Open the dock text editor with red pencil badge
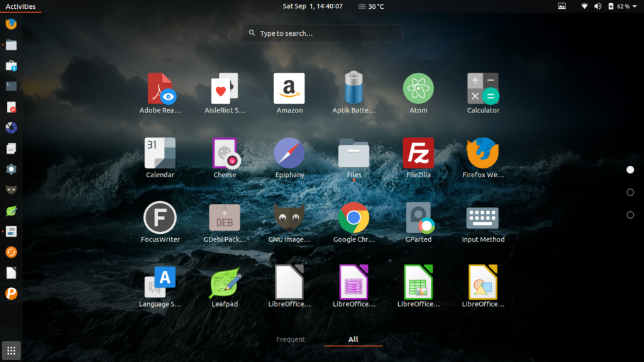The height and width of the screenshot is (362, 644). [11, 107]
